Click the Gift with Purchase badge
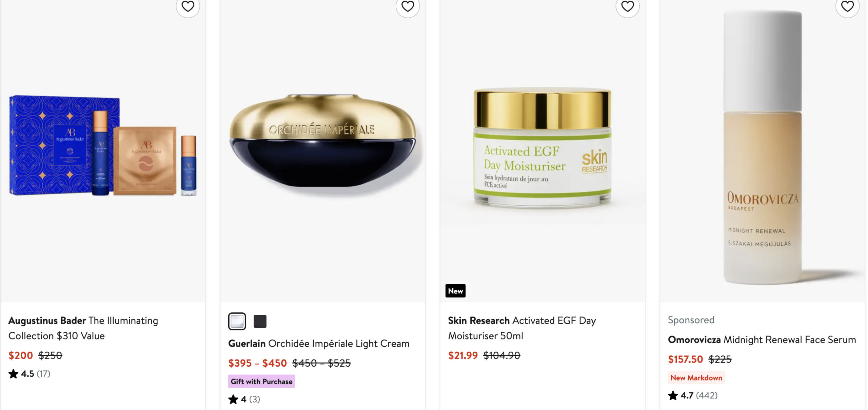Image resolution: width=868 pixels, height=410 pixels. click(261, 381)
